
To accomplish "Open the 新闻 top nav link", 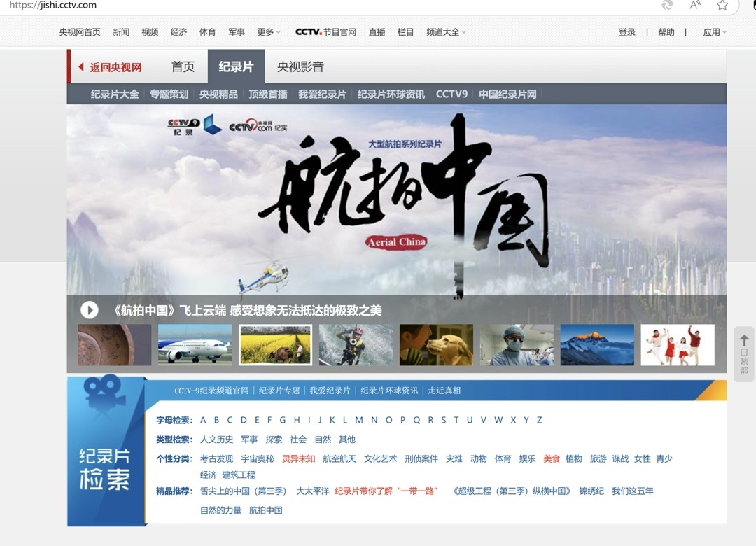I will (121, 31).
